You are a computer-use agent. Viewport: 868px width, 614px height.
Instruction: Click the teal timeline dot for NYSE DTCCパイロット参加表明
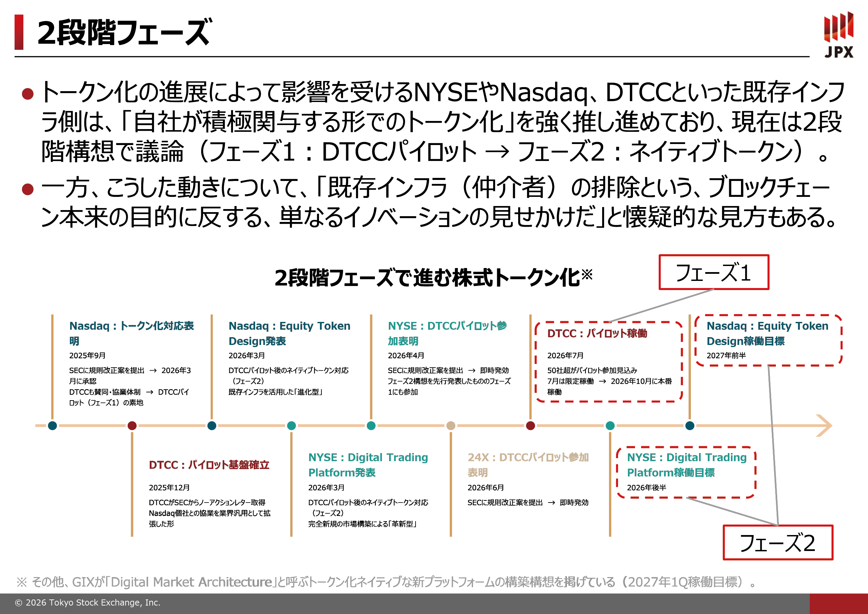point(371,426)
